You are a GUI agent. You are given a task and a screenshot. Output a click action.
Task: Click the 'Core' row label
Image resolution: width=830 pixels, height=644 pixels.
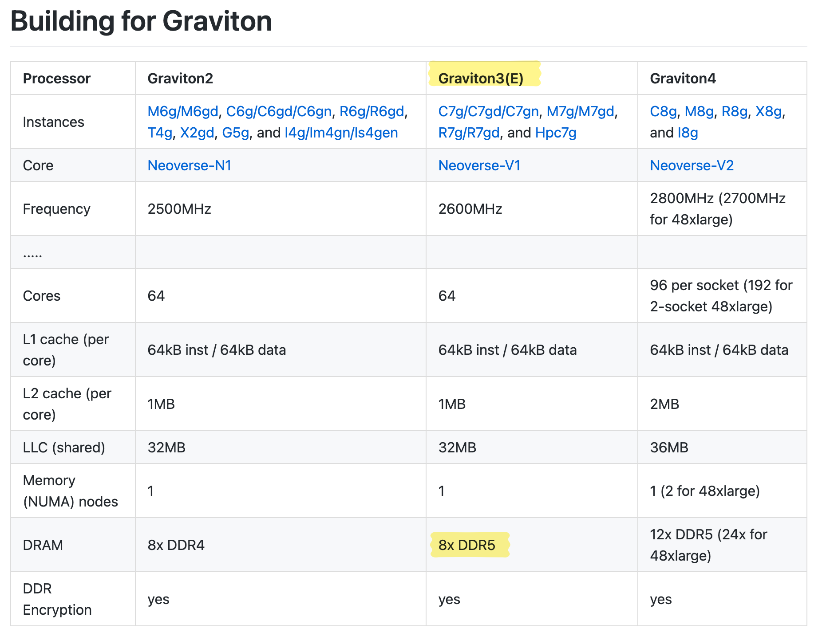38,165
